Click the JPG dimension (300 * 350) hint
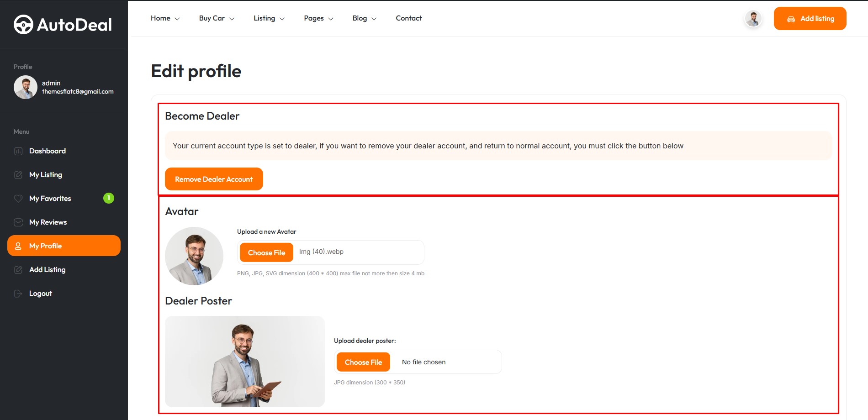Image resolution: width=868 pixels, height=420 pixels. (x=370, y=383)
